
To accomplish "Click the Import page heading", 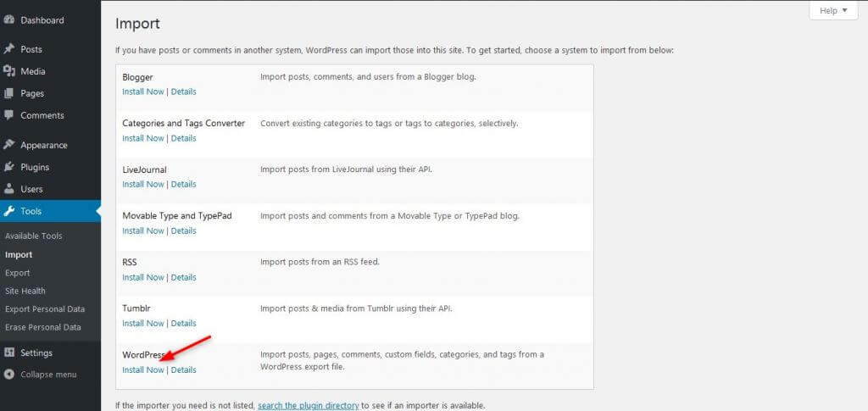I will click(x=137, y=24).
